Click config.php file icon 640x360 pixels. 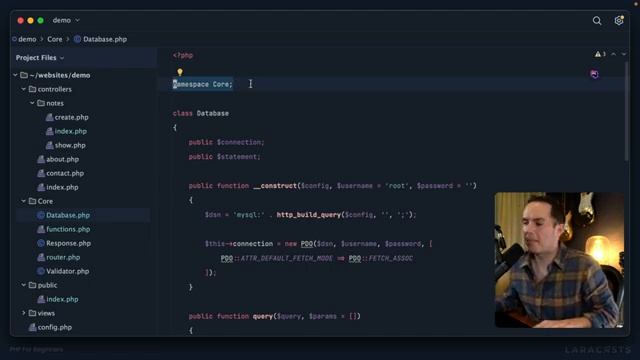pyautogui.click(x=32, y=327)
